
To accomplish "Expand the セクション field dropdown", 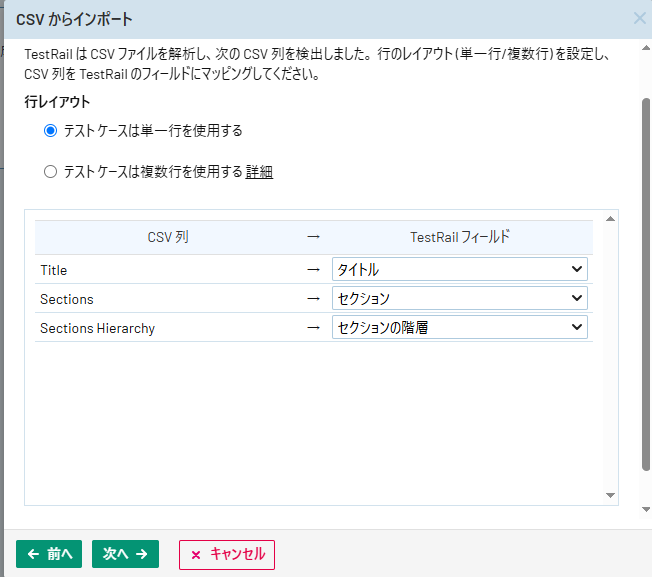I will (459, 298).
